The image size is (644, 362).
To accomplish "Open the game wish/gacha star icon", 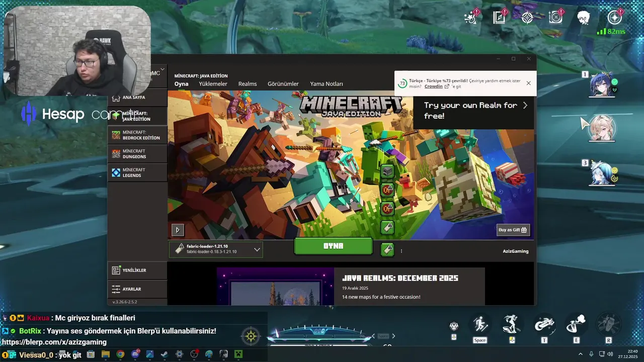I will coord(471,18).
